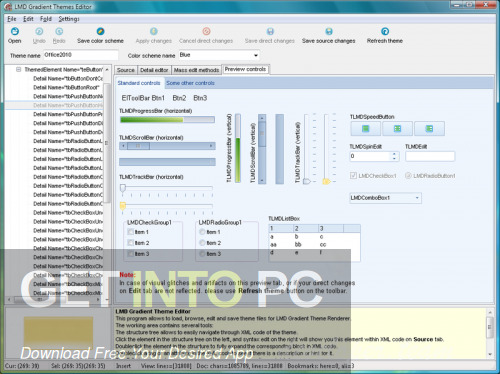
Task: Click the second TLMDSpeedButton icon
Action: 397,128
